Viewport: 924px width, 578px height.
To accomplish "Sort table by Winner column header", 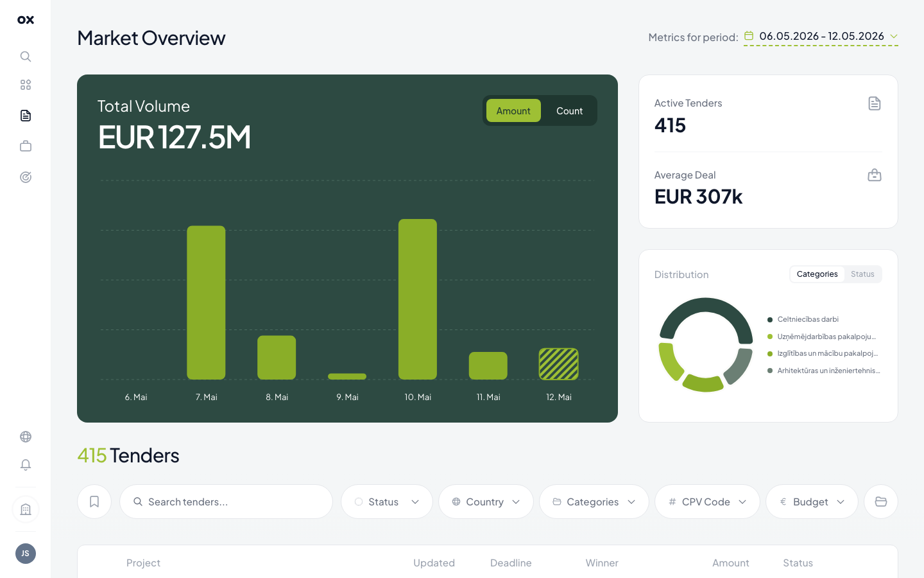I will [x=602, y=563].
